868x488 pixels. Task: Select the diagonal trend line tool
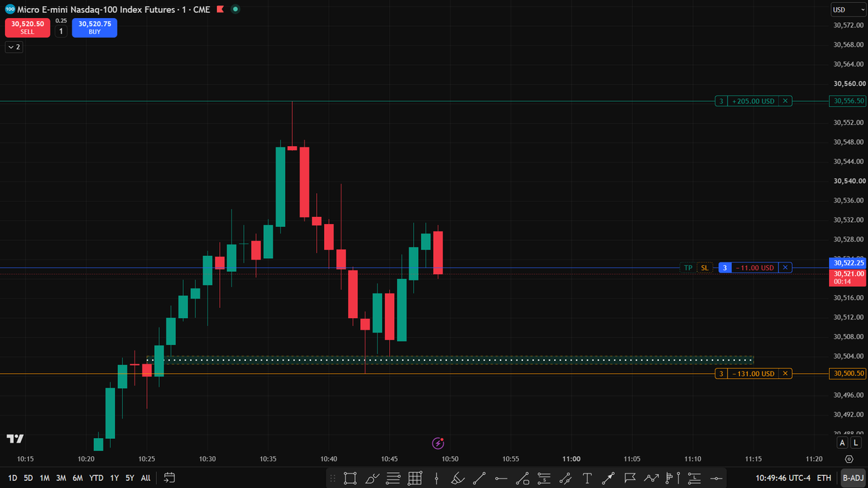point(480,478)
